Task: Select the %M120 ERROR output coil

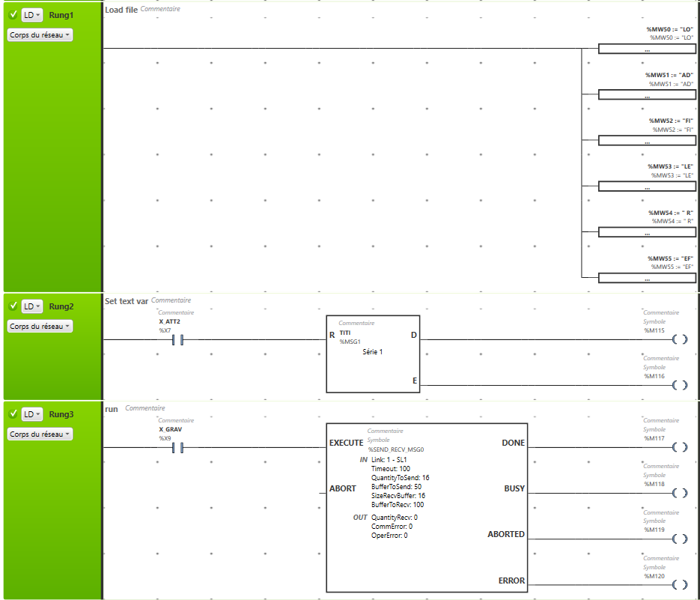Action: click(x=679, y=585)
